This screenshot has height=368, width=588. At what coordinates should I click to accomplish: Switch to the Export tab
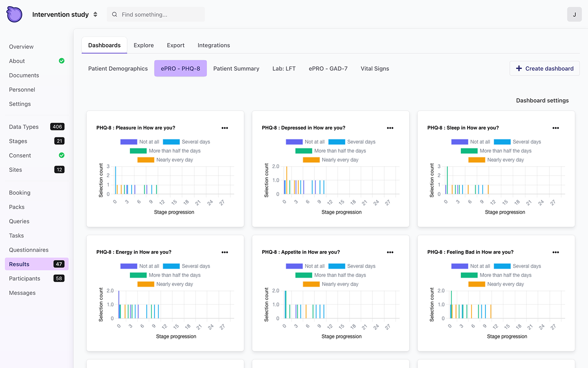point(176,45)
